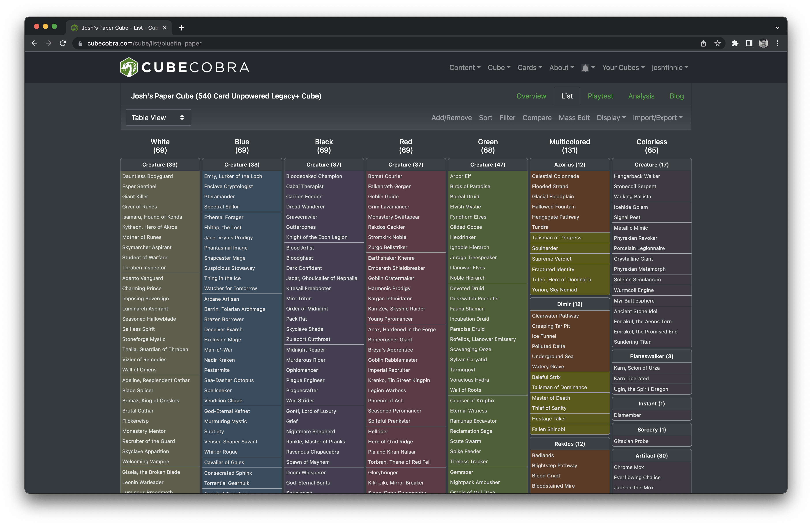Select the Snapcaster Mage card row
The image size is (812, 526).
coord(225,258)
